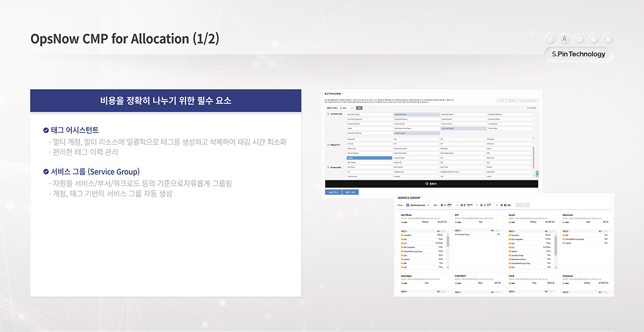644x332 pixels.
Task: Click the Snapshot resource icon in Asset card
Action: tap(510, 235)
